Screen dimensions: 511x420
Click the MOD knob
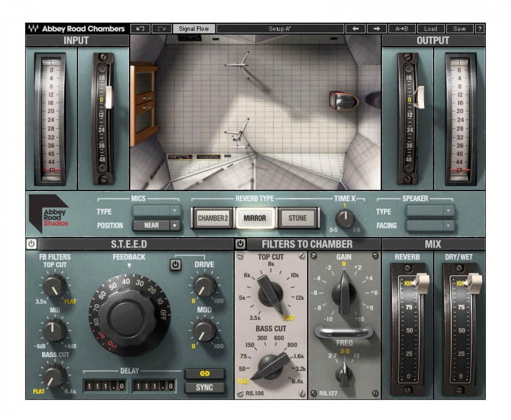(x=204, y=330)
